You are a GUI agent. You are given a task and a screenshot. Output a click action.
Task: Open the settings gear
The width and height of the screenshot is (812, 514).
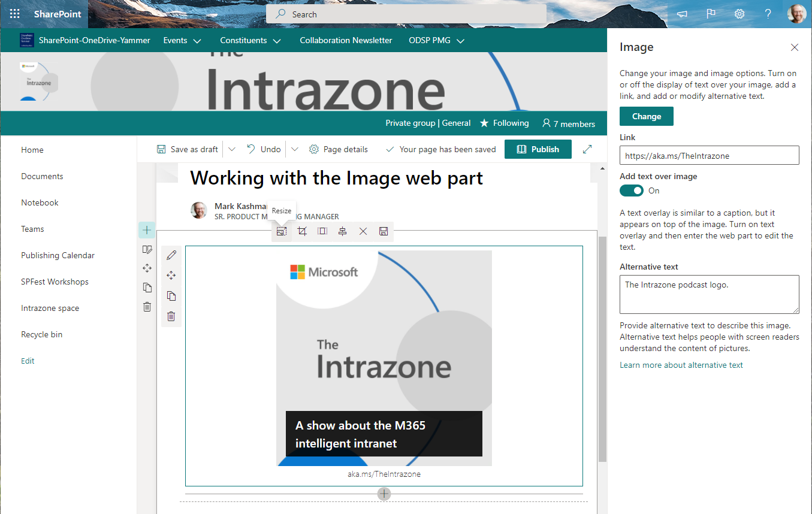(739, 14)
